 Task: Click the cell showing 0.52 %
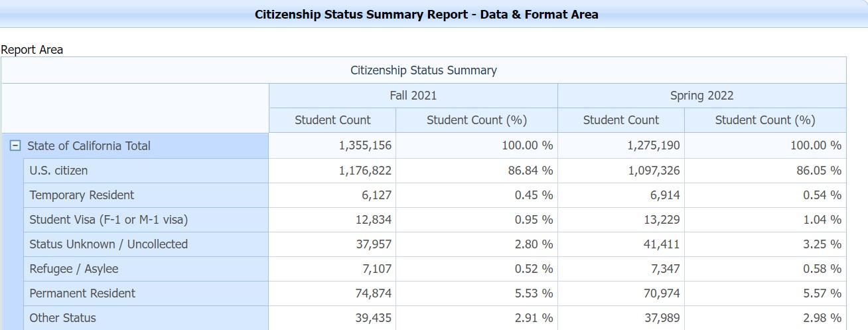(476, 269)
